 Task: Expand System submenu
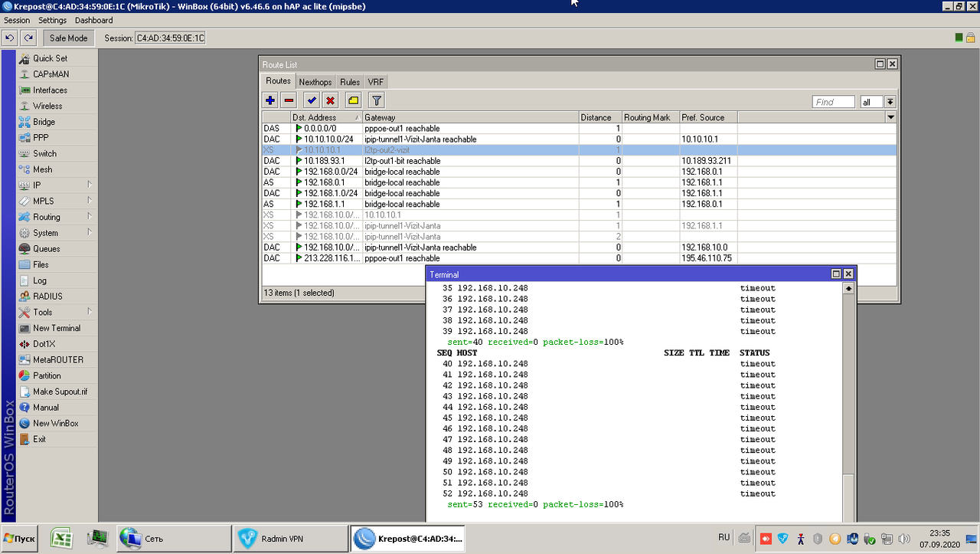pyautogui.click(x=89, y=233)
